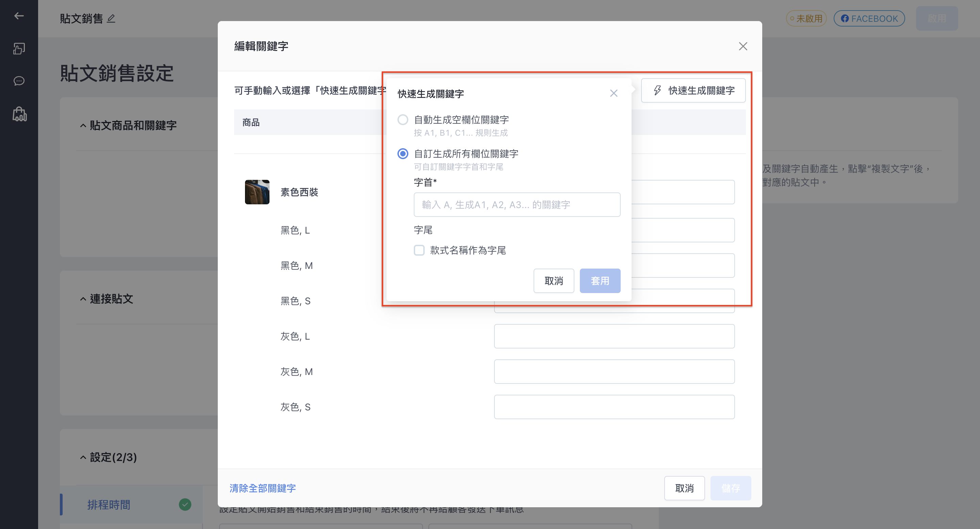The width and height of the screenshot is (980, 529).
Task: Click the 黑色, M variant label
Action: 296,266
